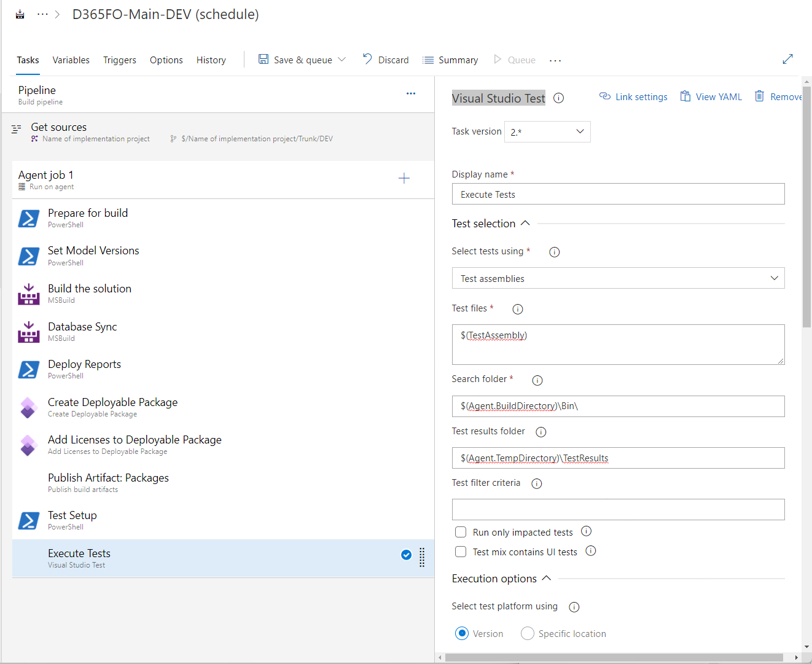Click the Link settings link
This screenshot has height=664, width=812.
[x=633, y=97]
